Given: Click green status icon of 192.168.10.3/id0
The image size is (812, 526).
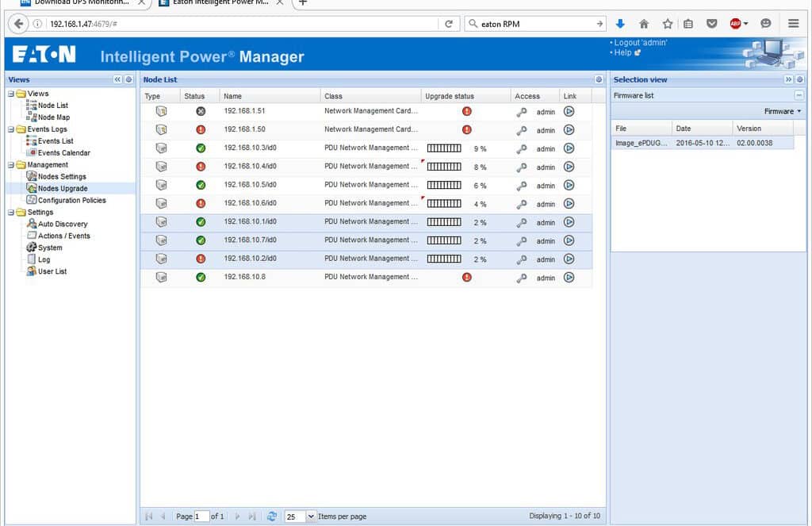Looking at the screenshot, I should tap(201, 148).
